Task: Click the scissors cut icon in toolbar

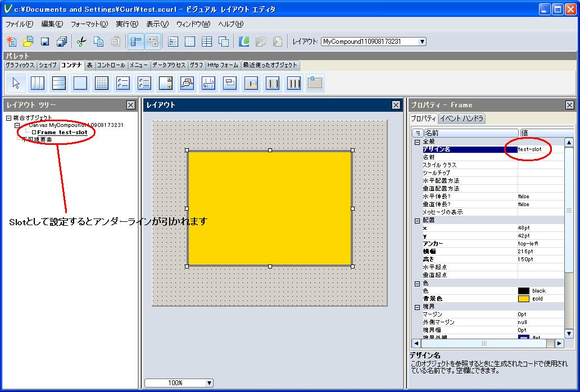Action: point(81,42)
